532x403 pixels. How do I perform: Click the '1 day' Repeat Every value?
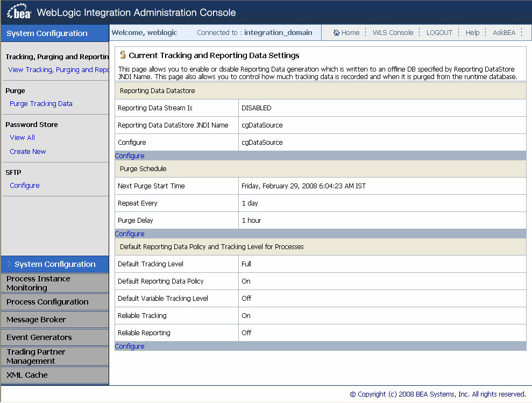tap(250, 203)
